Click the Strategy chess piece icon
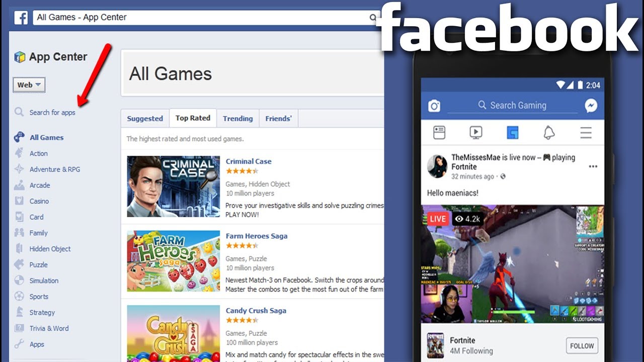This screenshot has width=644, height=362. (x=19, y=312)
